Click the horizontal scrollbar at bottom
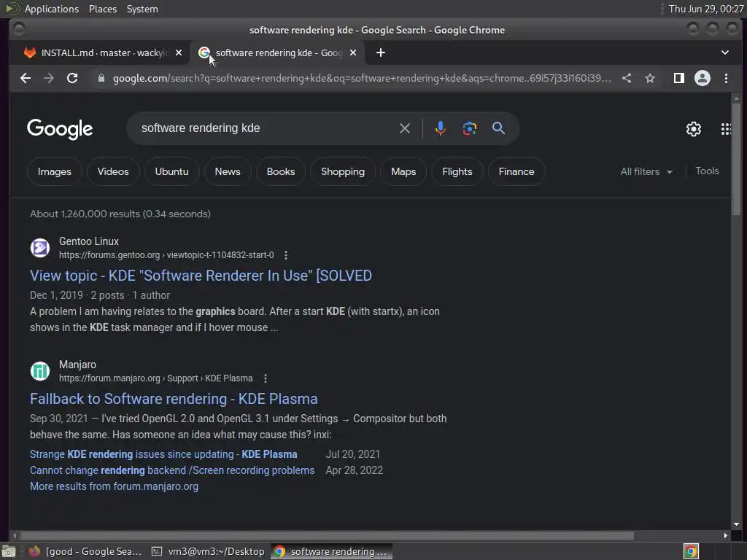 click(326, 536)
